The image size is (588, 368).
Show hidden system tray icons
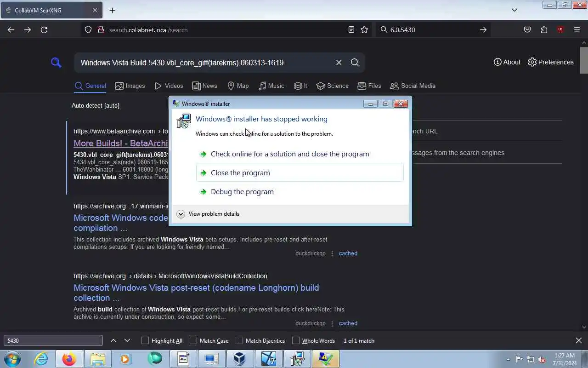click(x=508, y=359)
